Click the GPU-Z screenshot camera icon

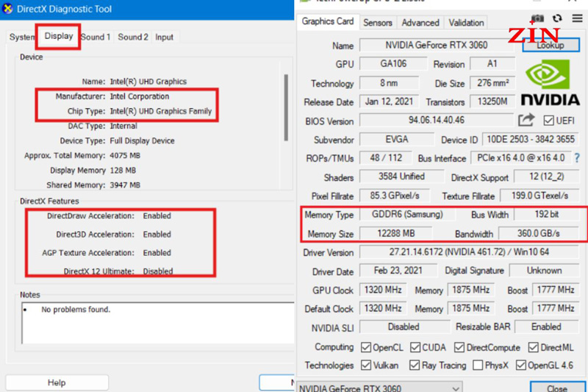[x=537, y=18]
